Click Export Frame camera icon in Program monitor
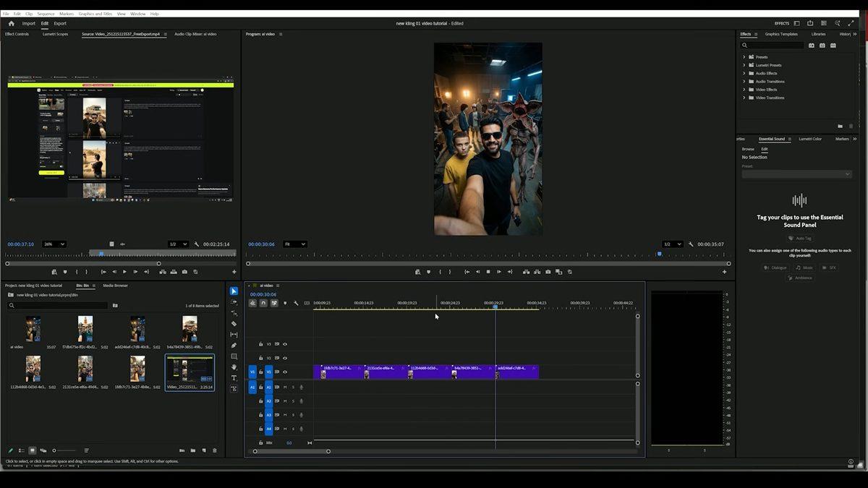 click(x=548, y=272)
